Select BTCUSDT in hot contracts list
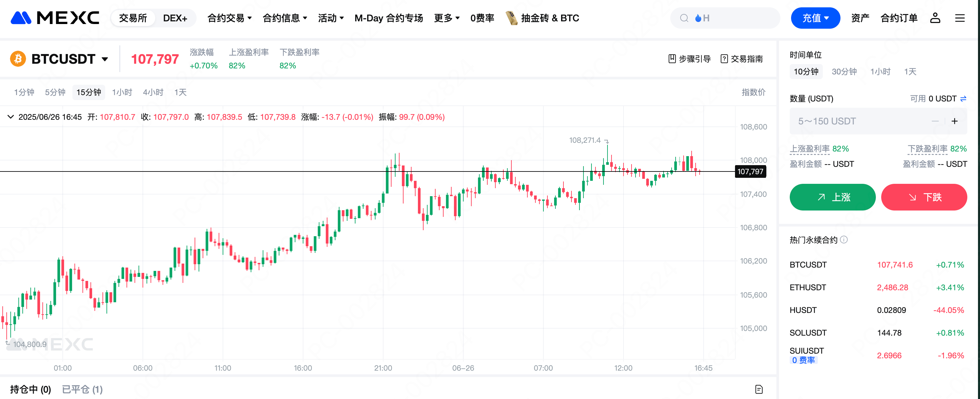The width and height of the screenshot is (980, 399). coord(878,265)
